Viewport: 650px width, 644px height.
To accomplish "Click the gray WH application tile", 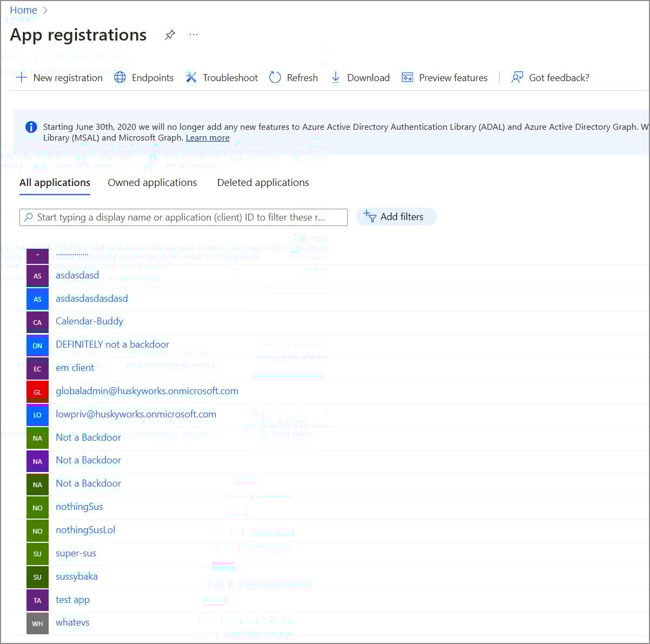I will click(x=37, y=623).
